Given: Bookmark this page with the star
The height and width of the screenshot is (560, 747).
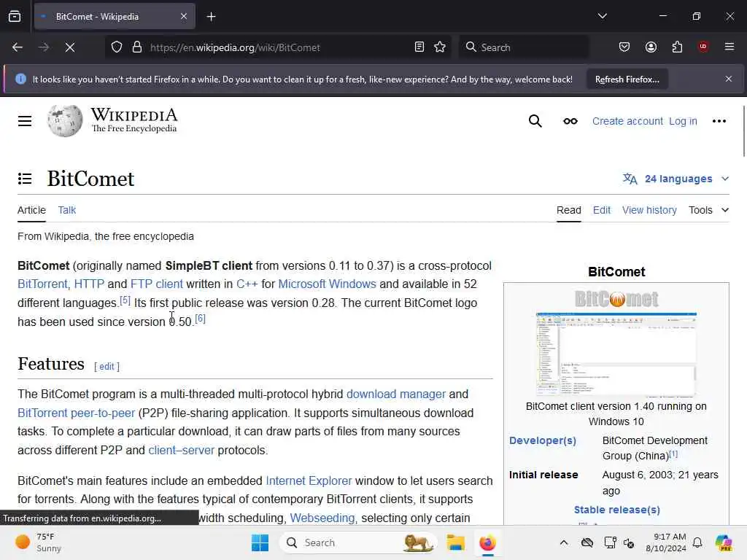Looking at the screenshot, I should coord(440,47).
